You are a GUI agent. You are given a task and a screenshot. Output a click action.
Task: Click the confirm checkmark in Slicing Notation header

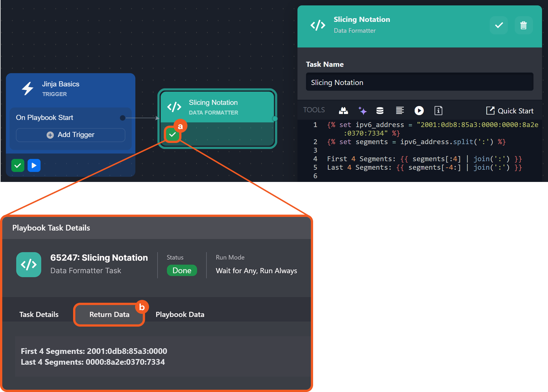pyautogui.click(x=499, y=26)
